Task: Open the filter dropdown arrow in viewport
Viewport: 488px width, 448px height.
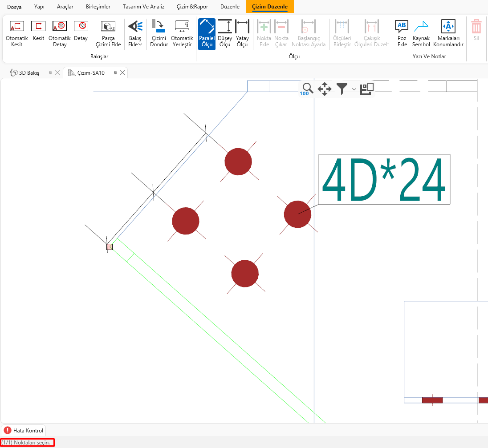Action: [x=354, y=89]
